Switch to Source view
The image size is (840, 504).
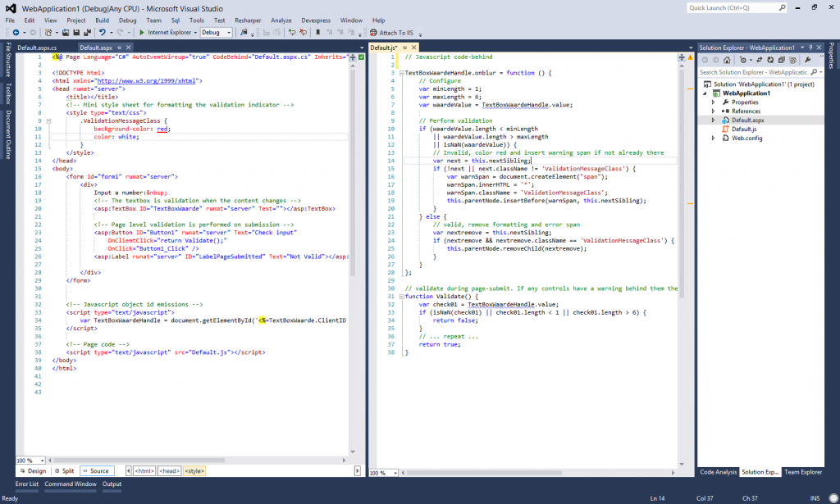point(97,471)
